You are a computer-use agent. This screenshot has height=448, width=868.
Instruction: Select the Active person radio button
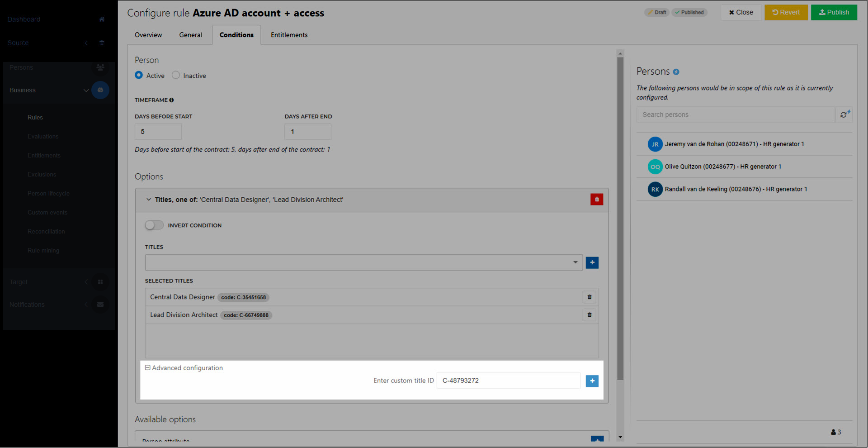139,76
